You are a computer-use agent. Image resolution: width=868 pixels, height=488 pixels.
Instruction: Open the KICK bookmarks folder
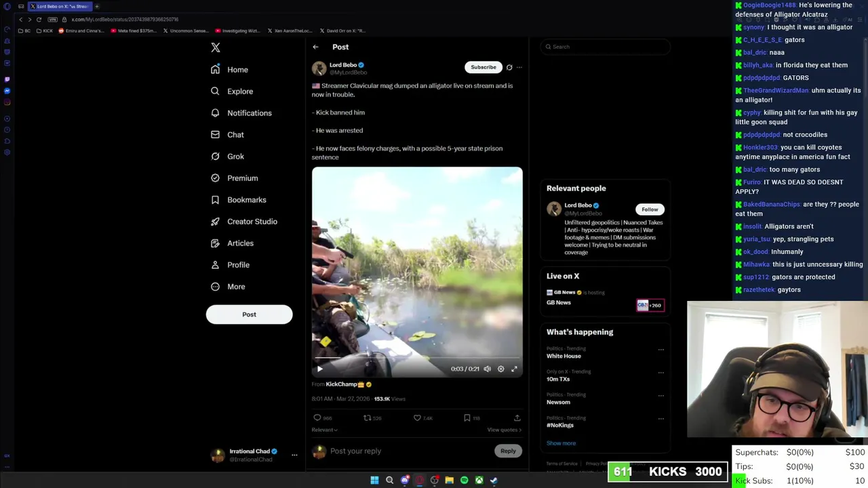coord(45,30)
